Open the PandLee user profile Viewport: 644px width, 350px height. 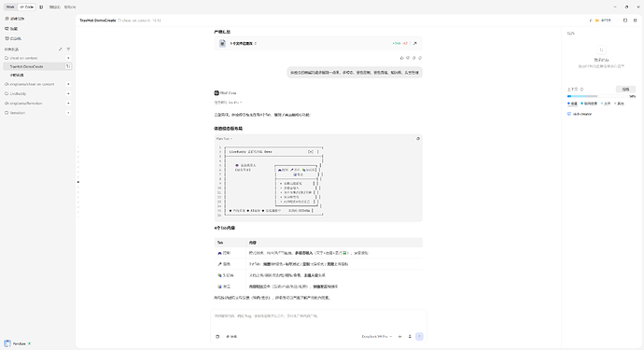[x=18, y=343]
